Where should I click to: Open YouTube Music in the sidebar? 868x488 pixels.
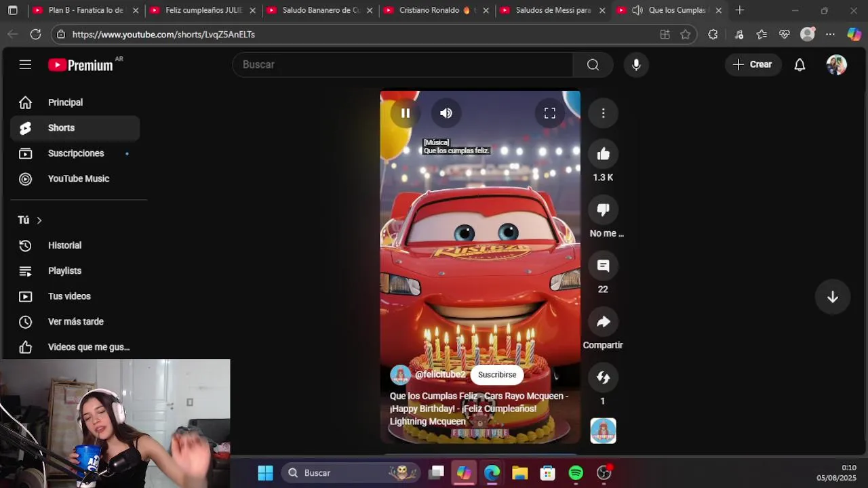coord(75,179)
